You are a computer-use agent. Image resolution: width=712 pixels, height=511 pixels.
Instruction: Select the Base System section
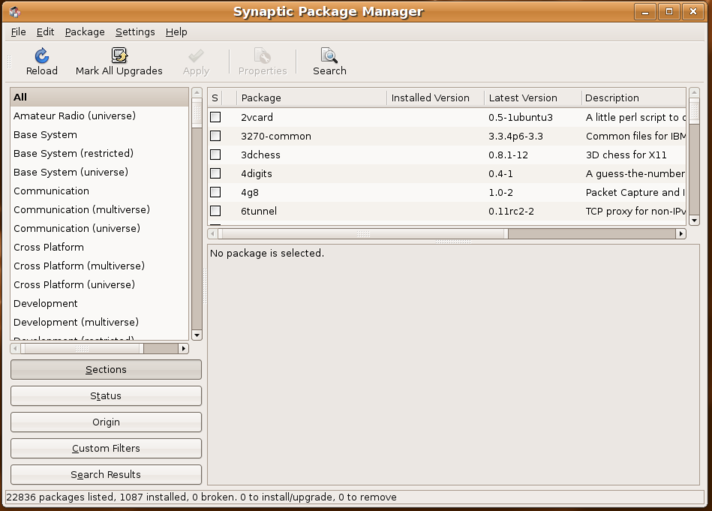[x=99, y=135]
